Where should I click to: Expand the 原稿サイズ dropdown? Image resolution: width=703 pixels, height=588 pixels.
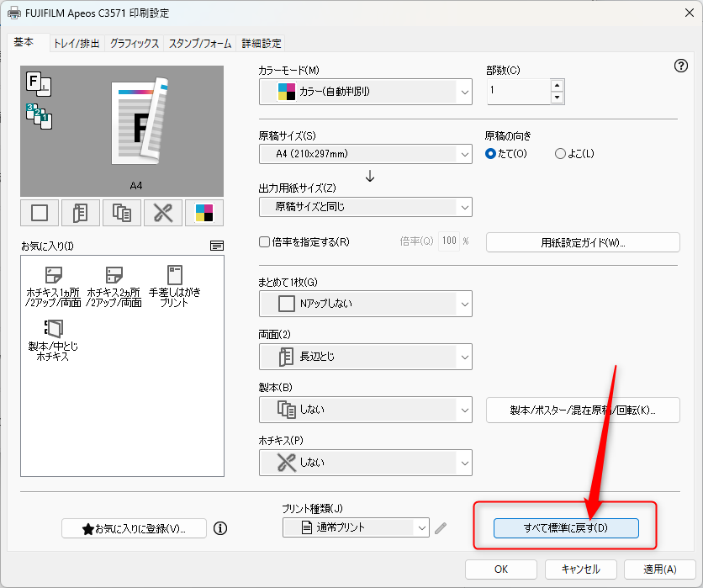point(366,154)
